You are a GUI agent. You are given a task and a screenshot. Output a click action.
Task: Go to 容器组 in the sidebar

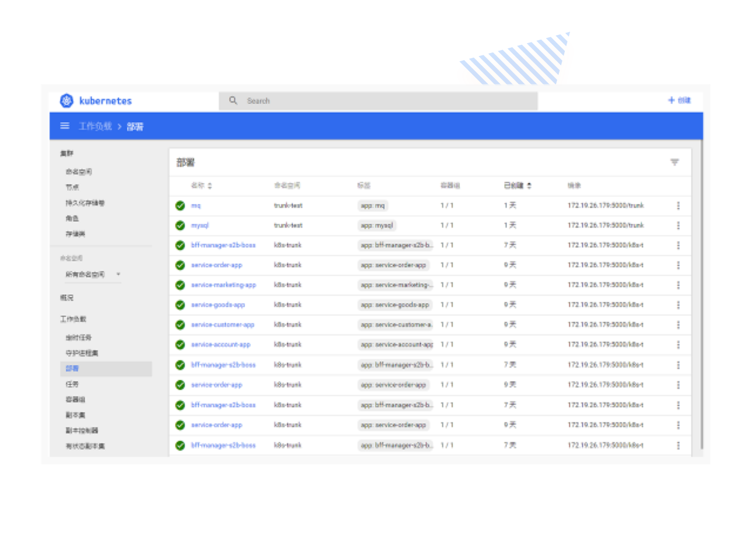click(x=75, y=400)
